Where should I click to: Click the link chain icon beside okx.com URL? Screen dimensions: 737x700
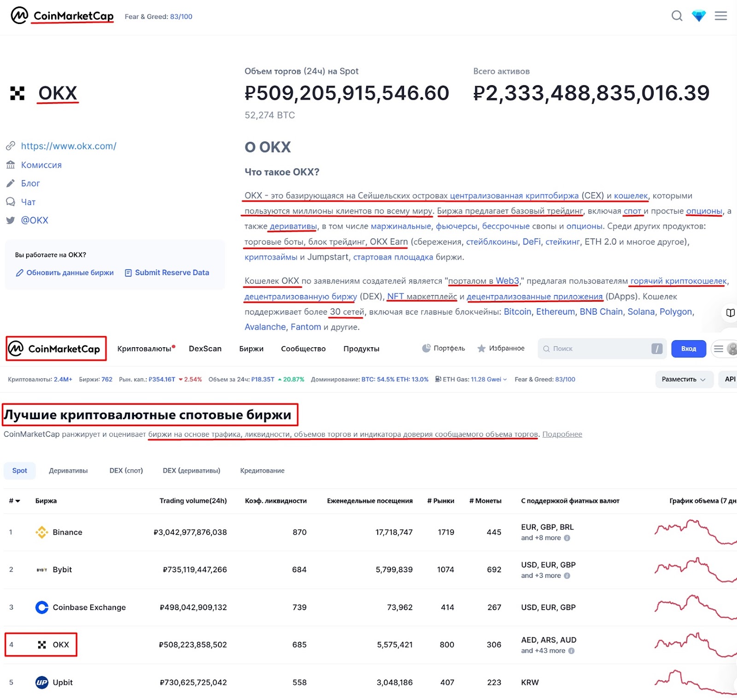point(11,146)
